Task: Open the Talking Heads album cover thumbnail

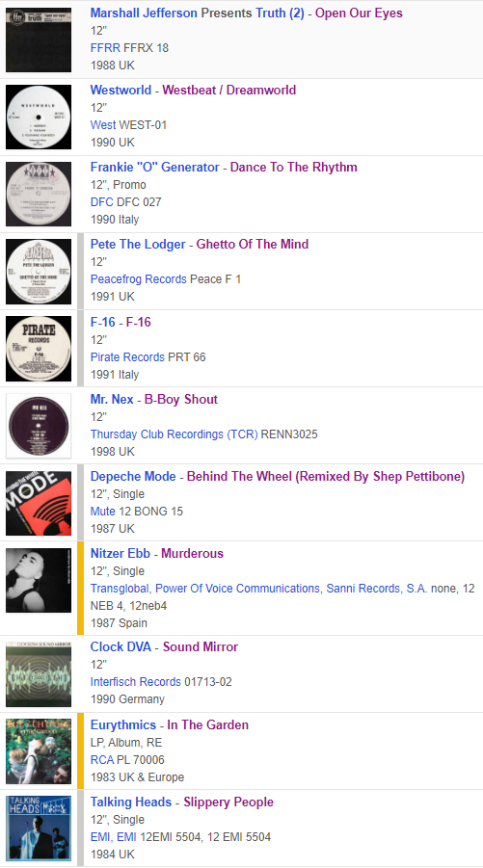Action: (x=39, y=829)
